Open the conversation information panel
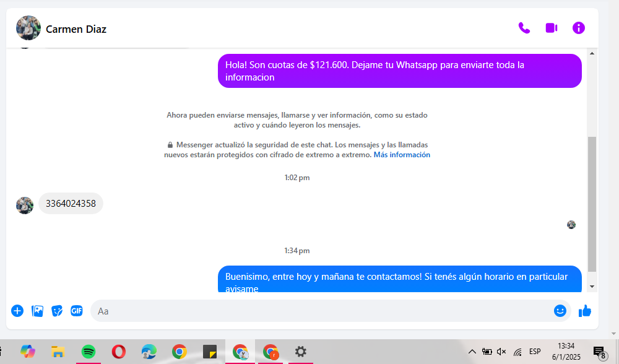 (578, 28)
